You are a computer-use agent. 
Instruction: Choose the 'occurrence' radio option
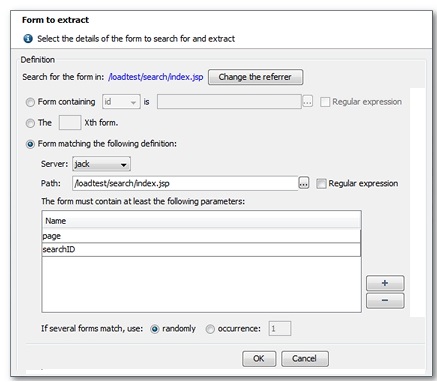(x=210, y=329)
